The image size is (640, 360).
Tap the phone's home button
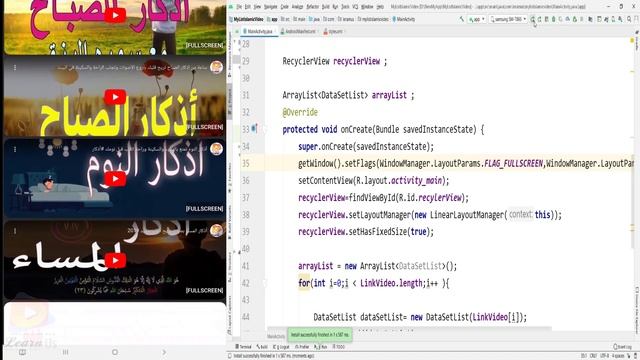115,352
